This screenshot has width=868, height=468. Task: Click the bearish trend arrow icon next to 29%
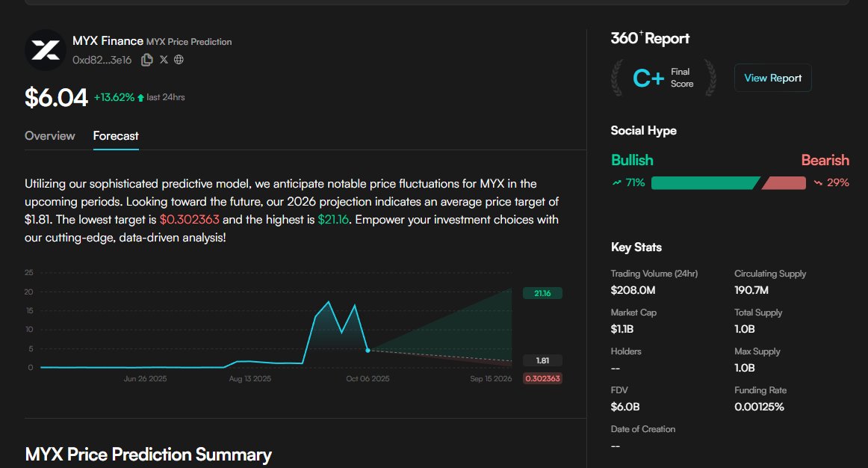[x=818, y=182]
